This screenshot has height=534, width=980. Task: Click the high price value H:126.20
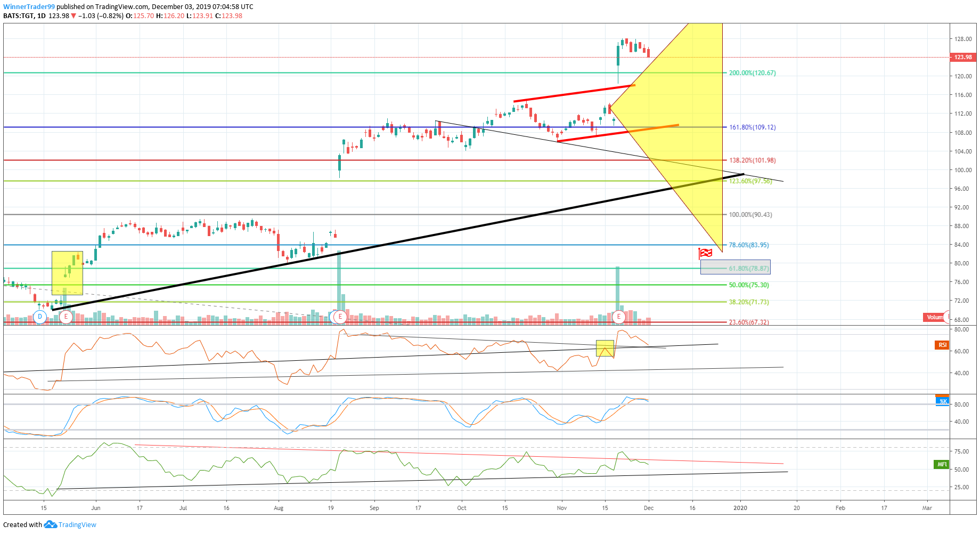[170, 16]
